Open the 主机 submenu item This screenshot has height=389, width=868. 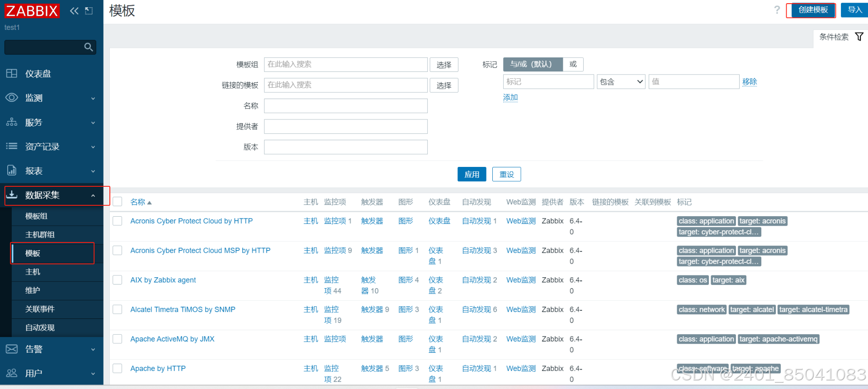[33, 272]
